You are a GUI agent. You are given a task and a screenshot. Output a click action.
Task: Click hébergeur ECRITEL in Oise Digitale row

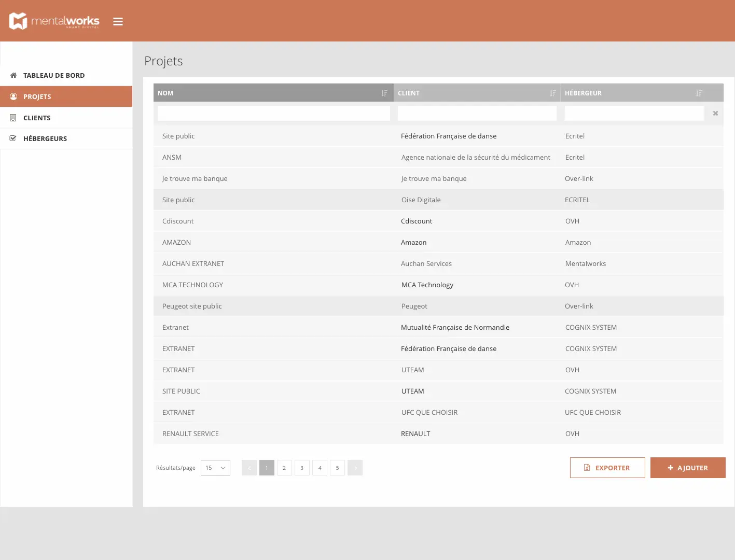pos(577,200)
